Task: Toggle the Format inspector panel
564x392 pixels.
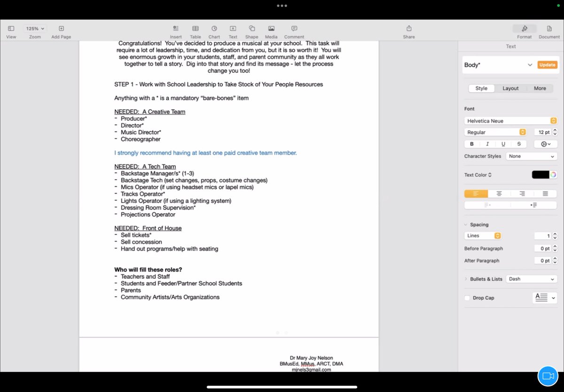Action: pyautogui.click(x=525, y=29)
